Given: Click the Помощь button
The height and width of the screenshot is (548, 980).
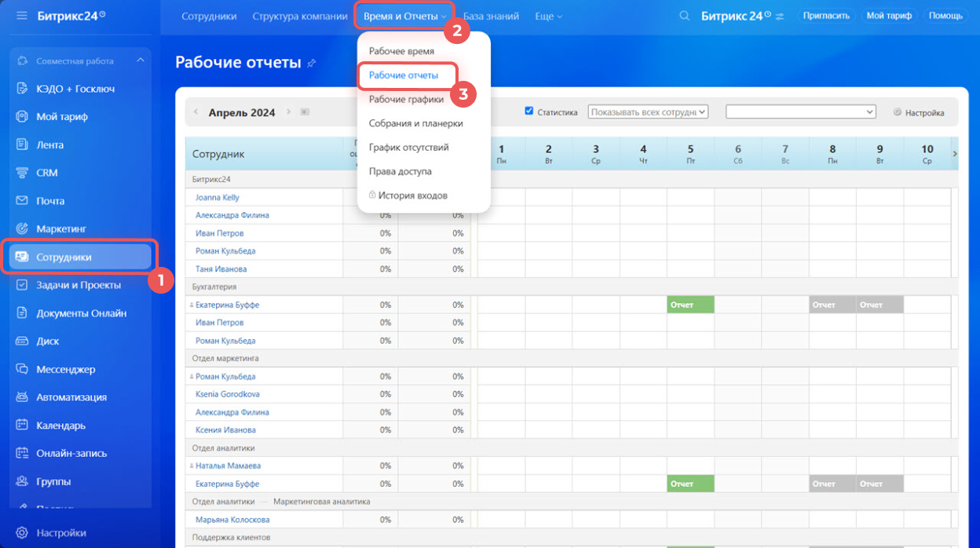Looking at the screenshot, I should coord(945,16).
